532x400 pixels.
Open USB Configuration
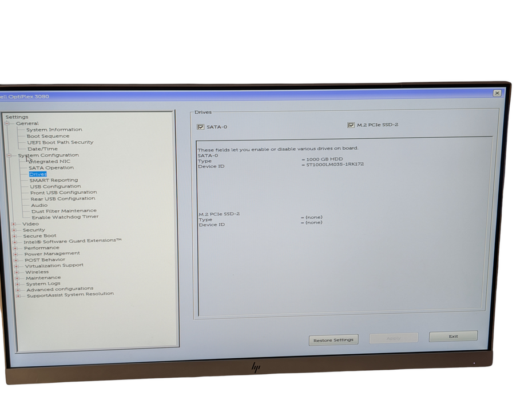click(55, 186)
